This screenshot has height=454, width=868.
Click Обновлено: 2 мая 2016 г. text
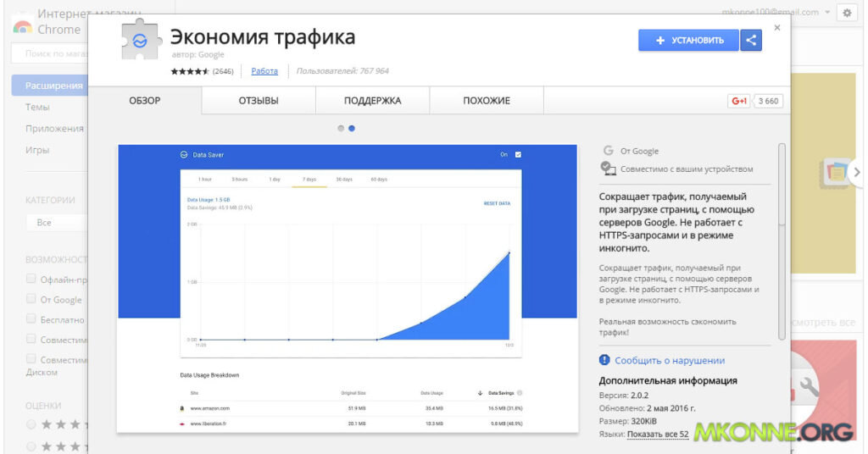coord(647,408)
